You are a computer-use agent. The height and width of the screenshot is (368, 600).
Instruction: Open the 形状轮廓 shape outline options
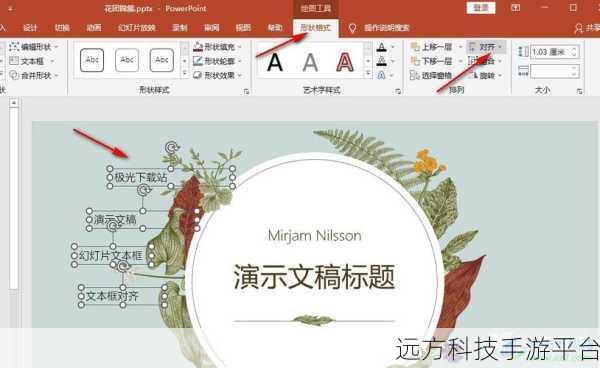click(217, 61)
